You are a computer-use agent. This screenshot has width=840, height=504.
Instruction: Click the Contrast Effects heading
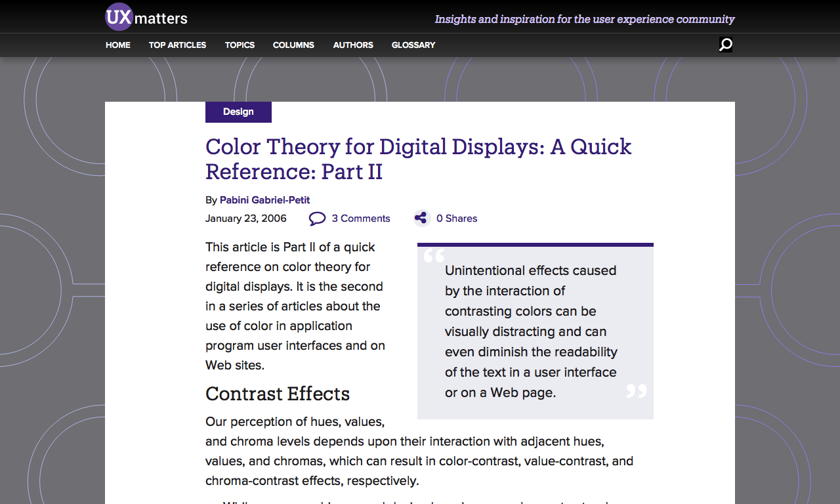coord(278,394)
